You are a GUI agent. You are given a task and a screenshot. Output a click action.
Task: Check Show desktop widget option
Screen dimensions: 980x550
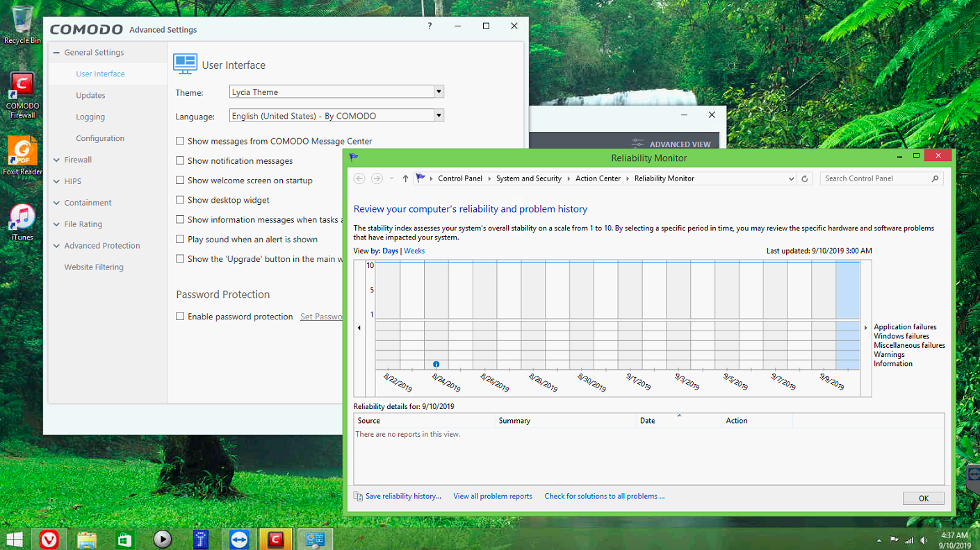pyautogui.click(x=180, y=200)
